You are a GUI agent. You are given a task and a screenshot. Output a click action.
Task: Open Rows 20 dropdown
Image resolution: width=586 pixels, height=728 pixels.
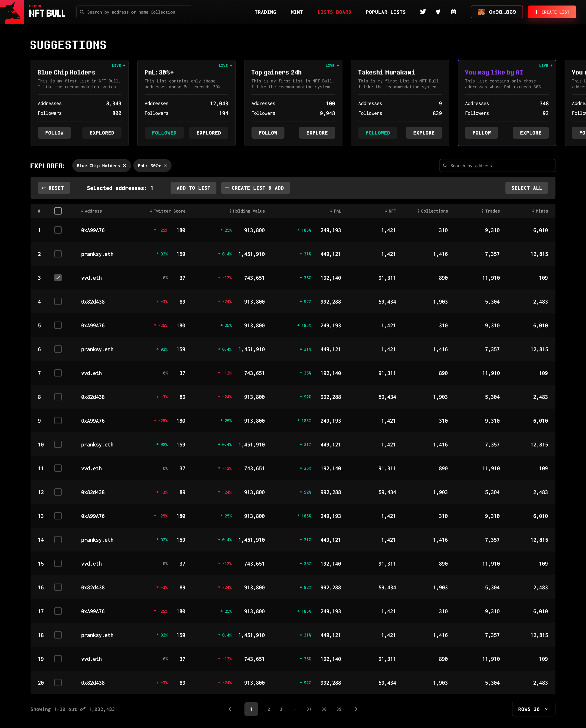point(533,709)
